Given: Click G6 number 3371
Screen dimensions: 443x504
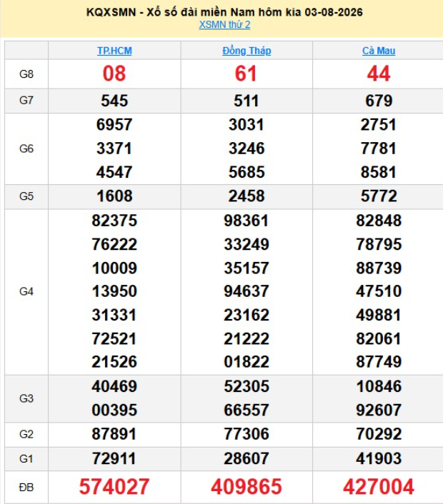Looking at the screenshot, I should pyautogui.click(x=114, y=148).
